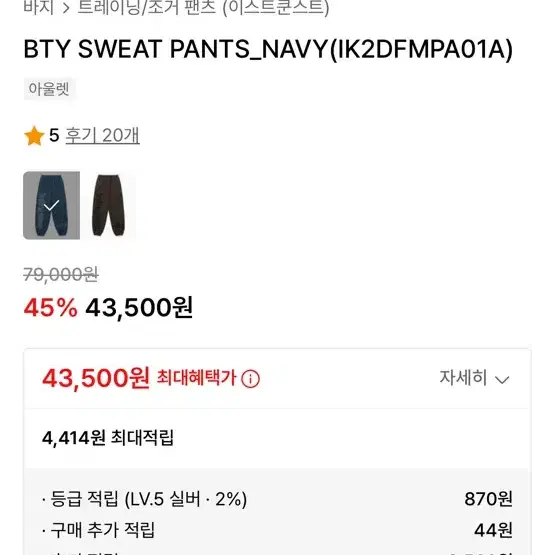Open the 바지 breadcrumb category
The width and height of the screenshot is (555, 555).
(x=39, y=6)
